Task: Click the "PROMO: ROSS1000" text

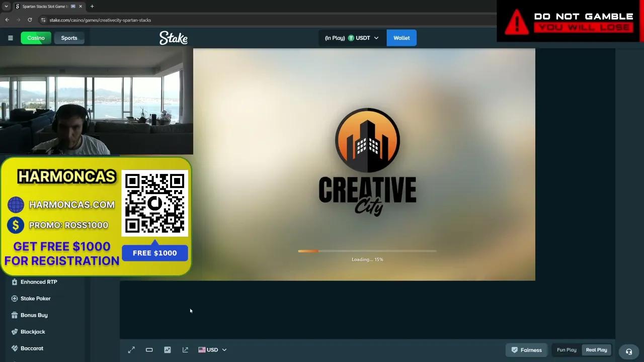Action: (68, 225)
